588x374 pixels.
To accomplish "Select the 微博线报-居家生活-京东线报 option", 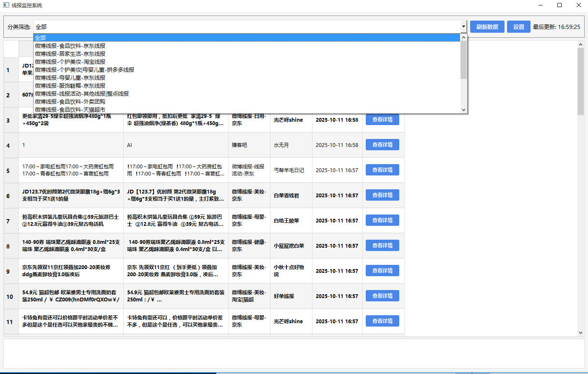I will pyautogui.click(x=70, y=54).
